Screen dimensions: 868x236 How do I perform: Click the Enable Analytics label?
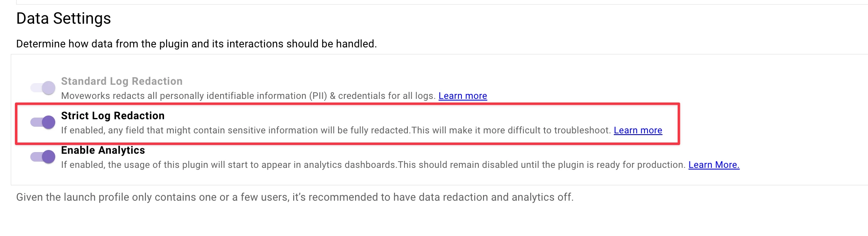(x=103, y=150)
